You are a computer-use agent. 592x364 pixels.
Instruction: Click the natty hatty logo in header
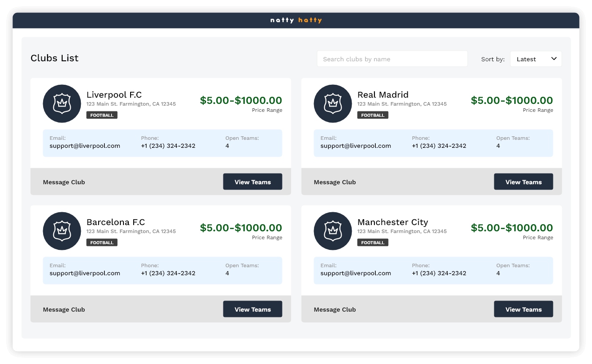point(296,20)
